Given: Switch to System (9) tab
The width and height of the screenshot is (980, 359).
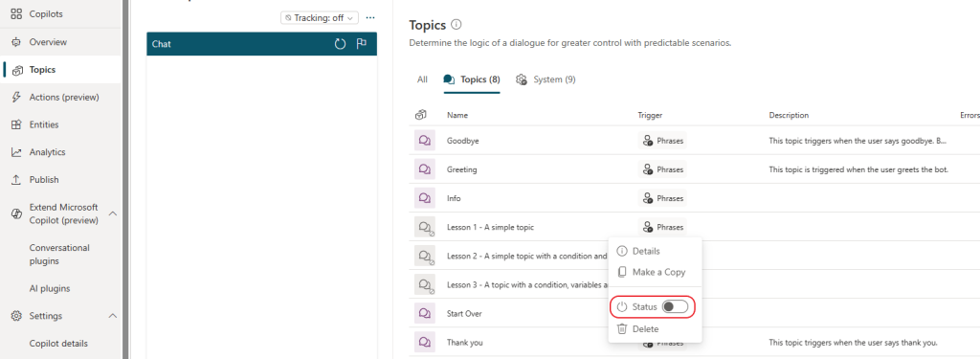Looking at the screenshot, I should 546,79.
